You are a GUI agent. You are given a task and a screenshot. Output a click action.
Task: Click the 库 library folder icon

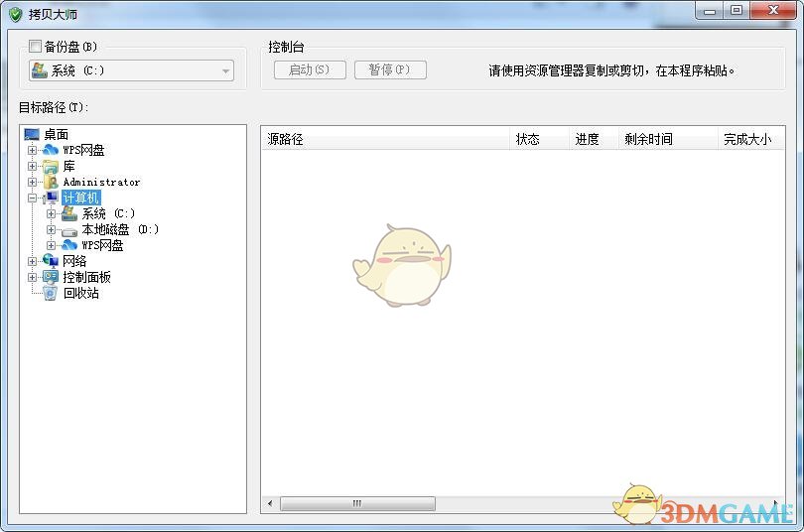(x=51, y=166)
